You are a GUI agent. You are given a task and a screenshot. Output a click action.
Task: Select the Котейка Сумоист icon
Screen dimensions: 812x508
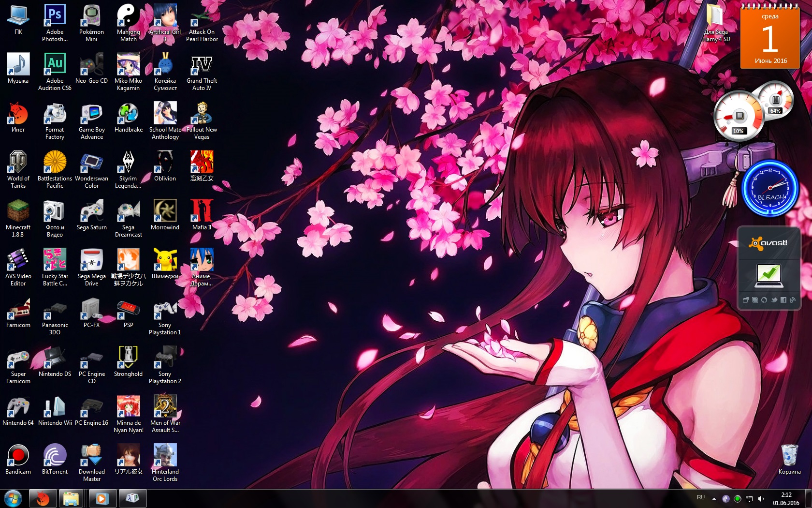pyautogui.click(x=165, y=72)
